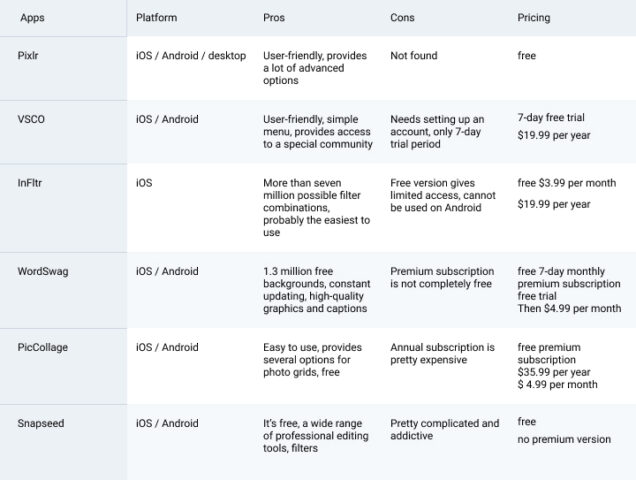Click the Pros column header

[x=274, y=18]
